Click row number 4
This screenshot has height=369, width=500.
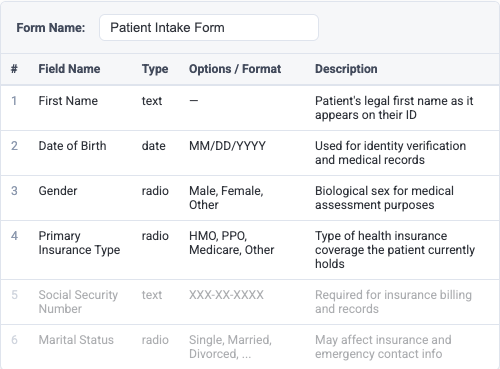pyautogui.click(x=14, y=236)
